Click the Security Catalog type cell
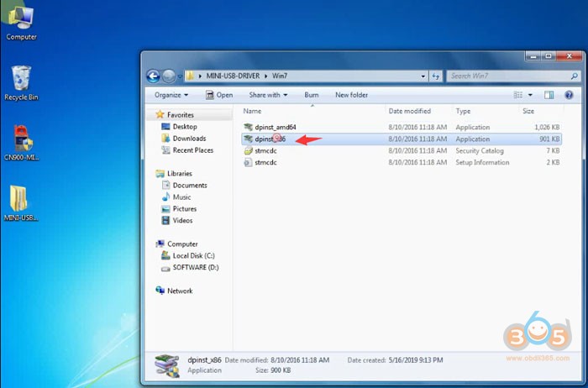 click(480, 150)
